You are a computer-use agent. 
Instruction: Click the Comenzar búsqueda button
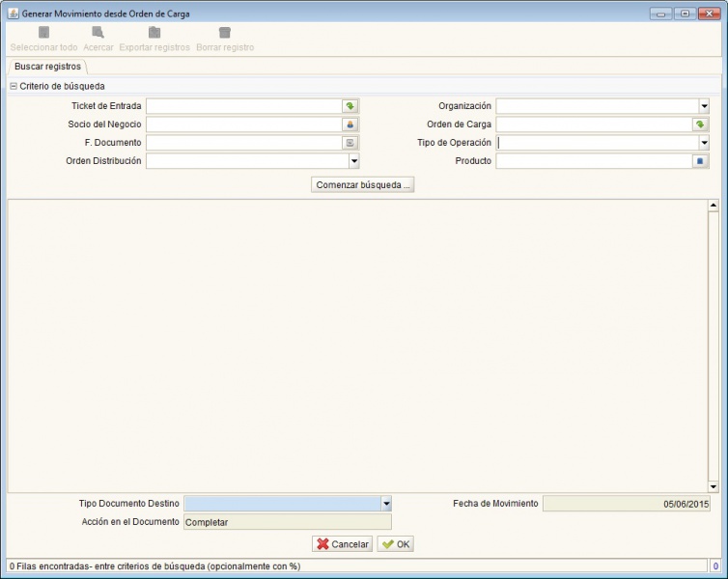point(363,184)
